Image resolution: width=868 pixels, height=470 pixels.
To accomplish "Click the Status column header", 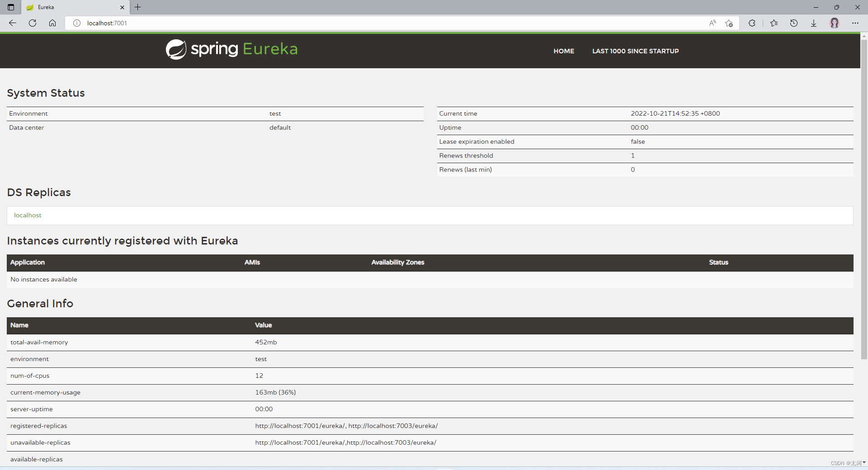I will pyautogui.click(x=718, y=262).
